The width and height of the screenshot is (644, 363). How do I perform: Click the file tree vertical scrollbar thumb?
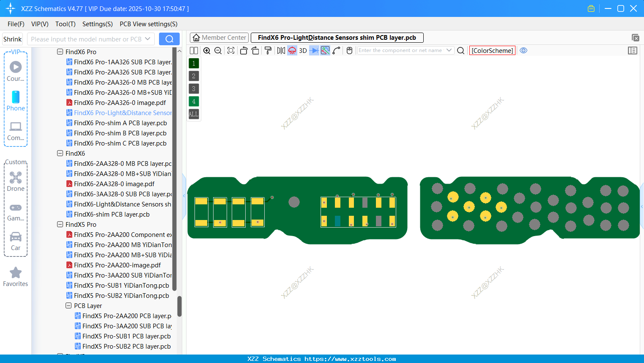179,306
